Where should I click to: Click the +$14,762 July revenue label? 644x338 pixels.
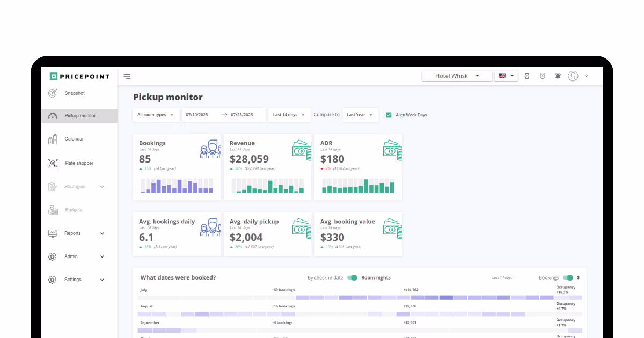point(411,290)
